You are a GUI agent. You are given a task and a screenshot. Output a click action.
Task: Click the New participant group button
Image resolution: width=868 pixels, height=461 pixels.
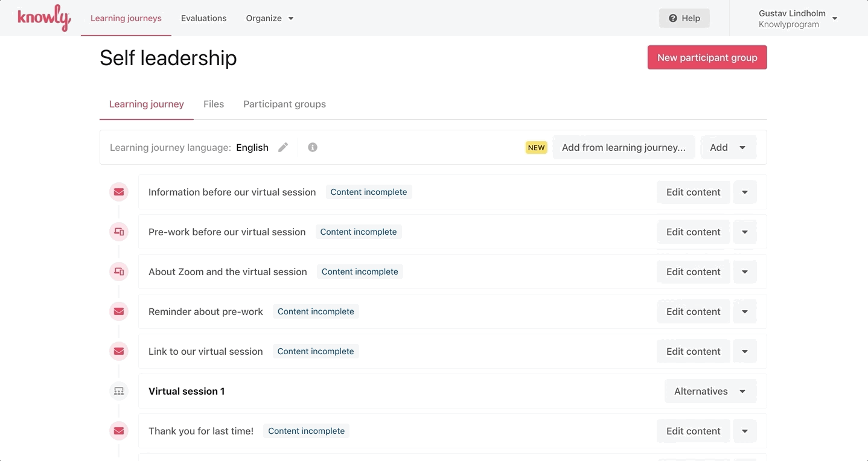pos(707,57)
